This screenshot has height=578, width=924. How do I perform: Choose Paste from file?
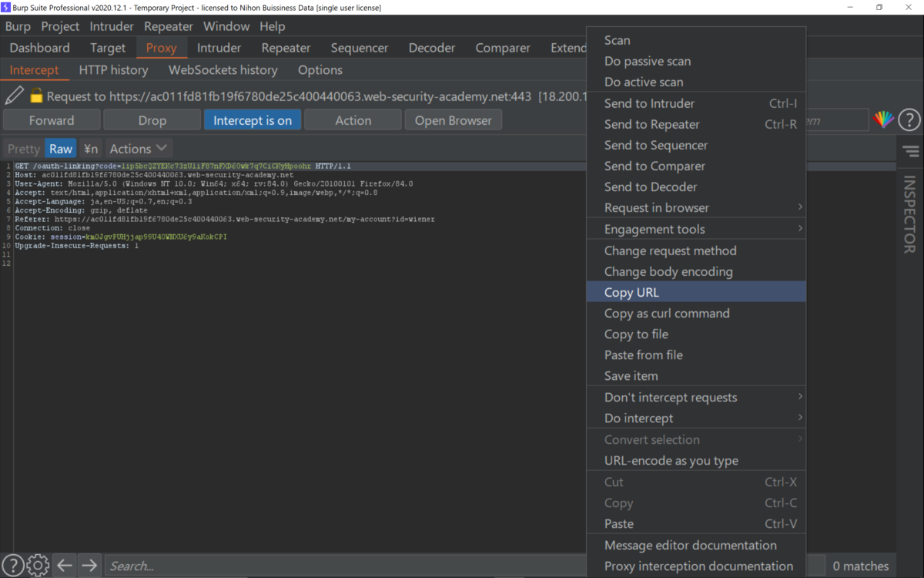click(696, 355)
